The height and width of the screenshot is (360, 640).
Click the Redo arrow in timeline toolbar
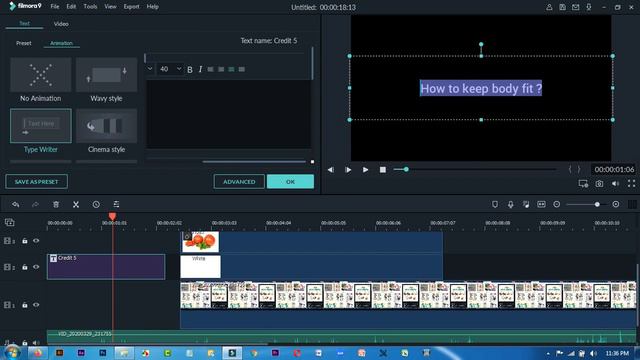point(36,204)
